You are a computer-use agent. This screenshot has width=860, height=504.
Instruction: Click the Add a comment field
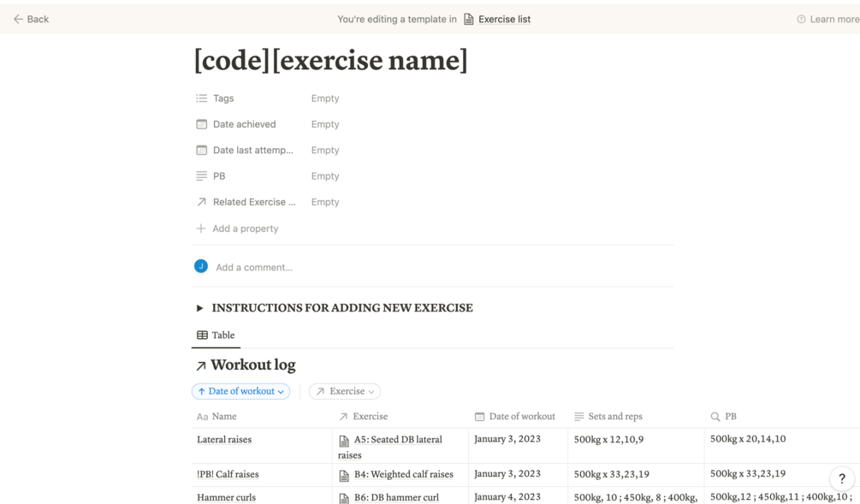[x=254, y=267]
